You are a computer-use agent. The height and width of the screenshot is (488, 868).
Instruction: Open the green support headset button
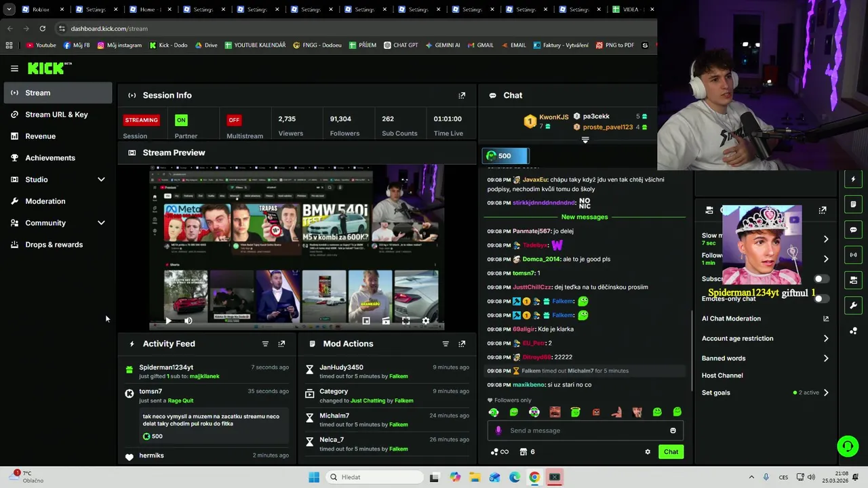pyautogui.click(x=848, y=446)
